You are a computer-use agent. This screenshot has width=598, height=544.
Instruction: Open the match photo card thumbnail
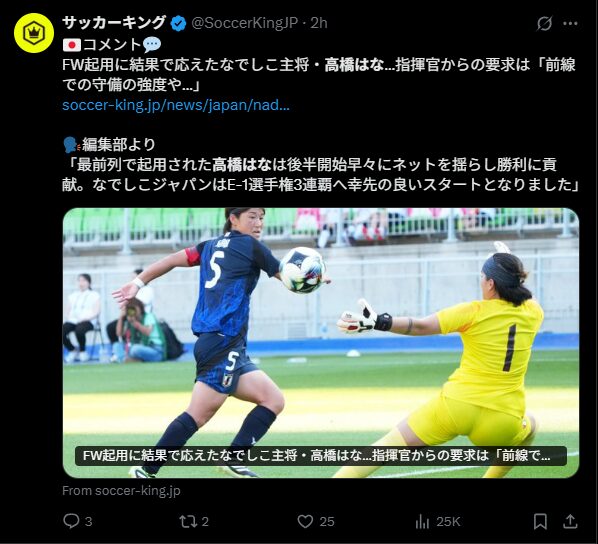(x=321, y=343)
